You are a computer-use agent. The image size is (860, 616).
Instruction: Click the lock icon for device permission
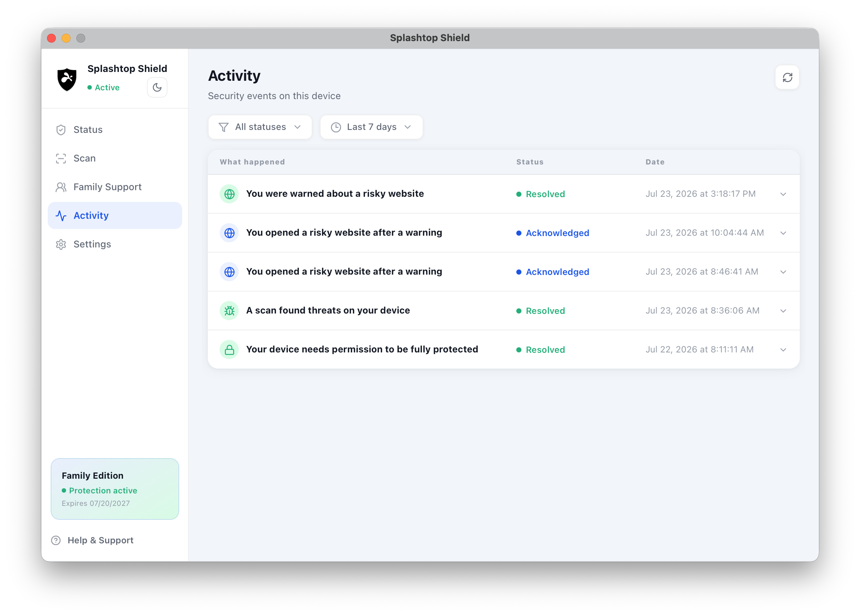[229, 349]
